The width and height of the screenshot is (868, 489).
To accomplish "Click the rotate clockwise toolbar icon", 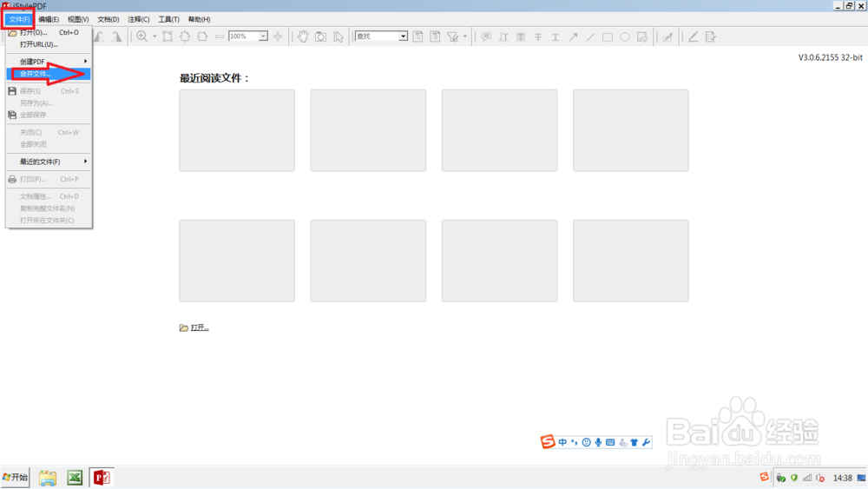I will click(x=116, y=36).
